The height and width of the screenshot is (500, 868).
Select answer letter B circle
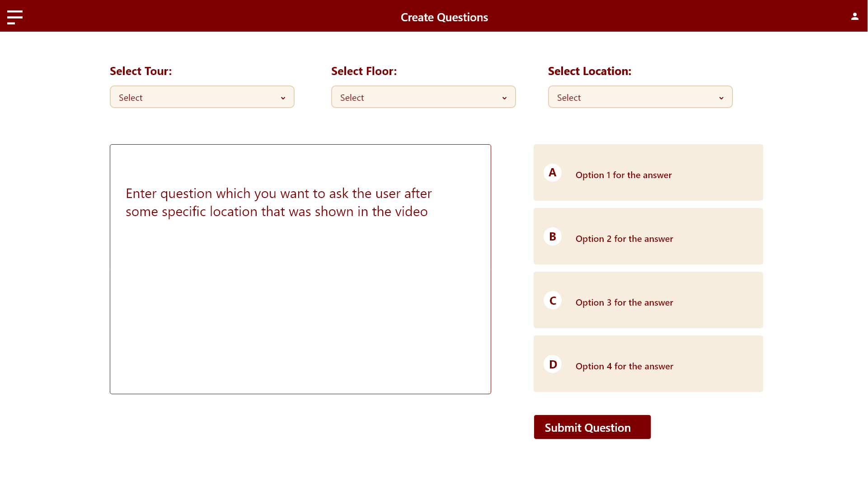[x=552, y=236]
